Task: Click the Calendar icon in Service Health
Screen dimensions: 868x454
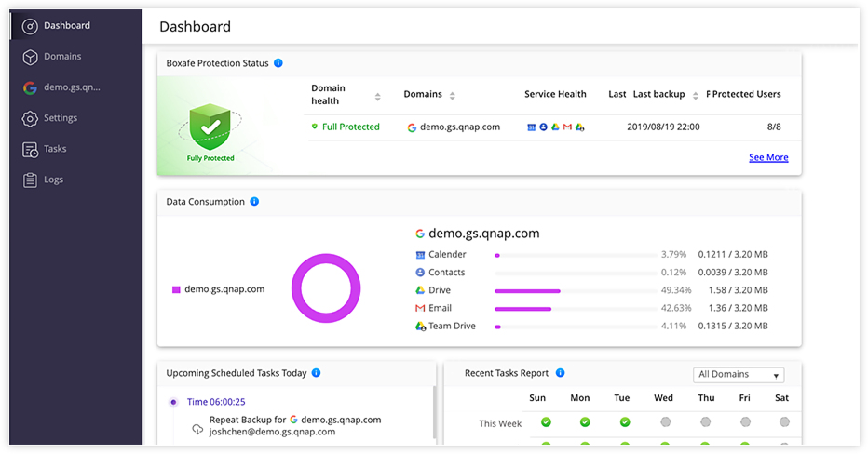Action: tap(531, 127)
